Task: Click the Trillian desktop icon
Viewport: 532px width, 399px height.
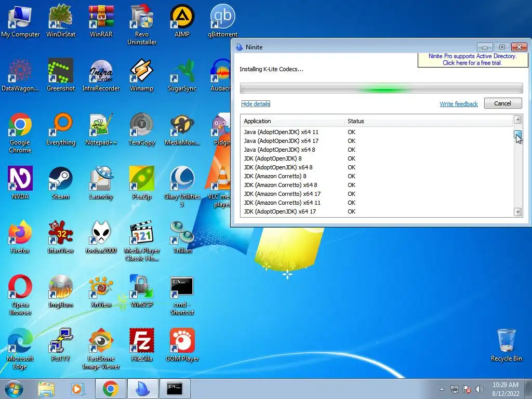Action: 182,237
